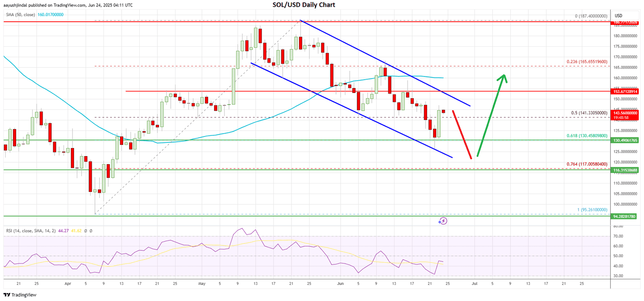Click the current price label 143.56000000
The width and height of the screenshot is (644, 301).
click(625, 113)
